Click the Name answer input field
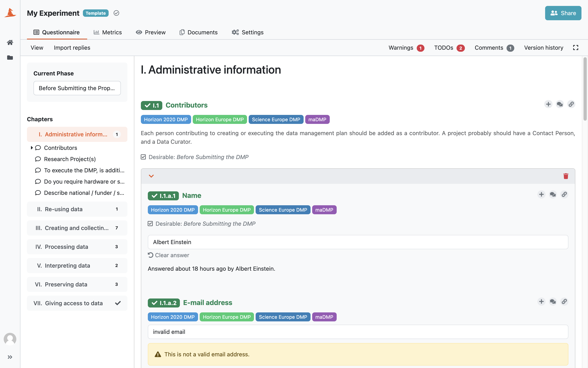588x368 pixels. point(358,242)
